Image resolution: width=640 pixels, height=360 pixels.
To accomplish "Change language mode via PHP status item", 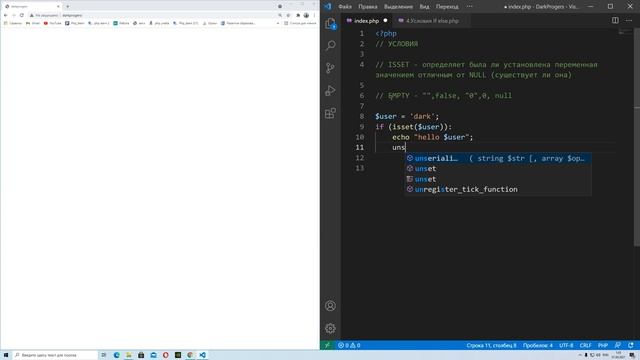I will (x=603, y=345).
